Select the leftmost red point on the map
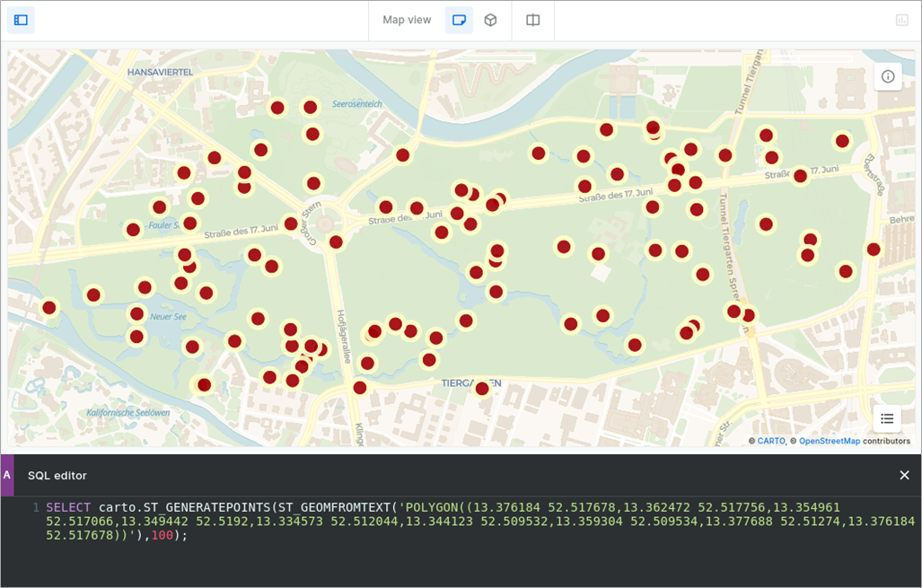The height and width of the screenshot is (588, 922). (49, 308)
